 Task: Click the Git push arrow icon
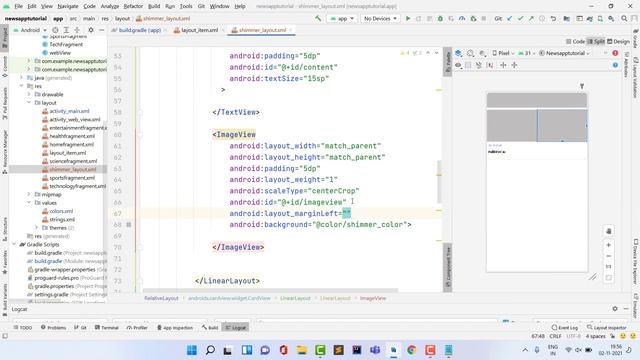tap(531, 18)
